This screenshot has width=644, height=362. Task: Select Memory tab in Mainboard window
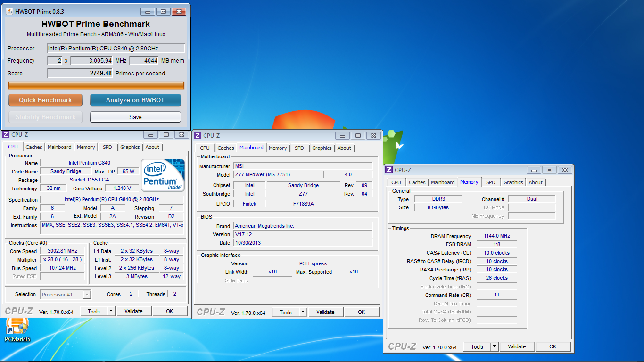(x=278, y=148)
